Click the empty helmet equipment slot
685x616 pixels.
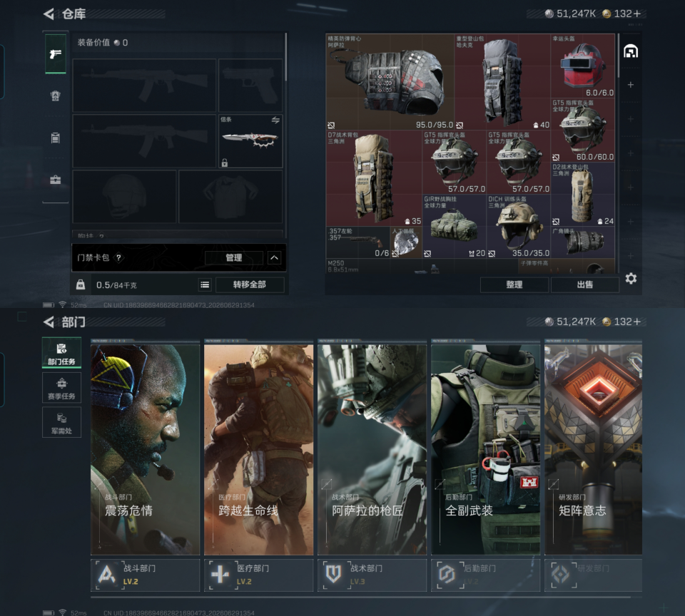pos(124,197)
